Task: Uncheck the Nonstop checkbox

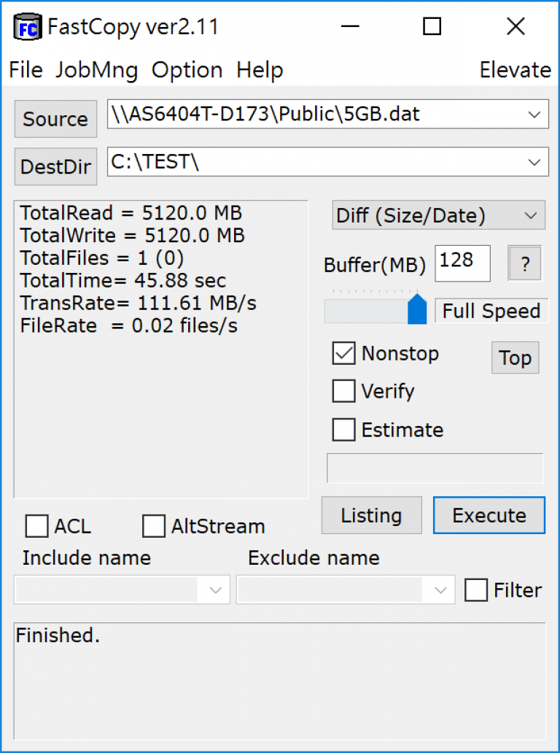Action: click(343, 353)
